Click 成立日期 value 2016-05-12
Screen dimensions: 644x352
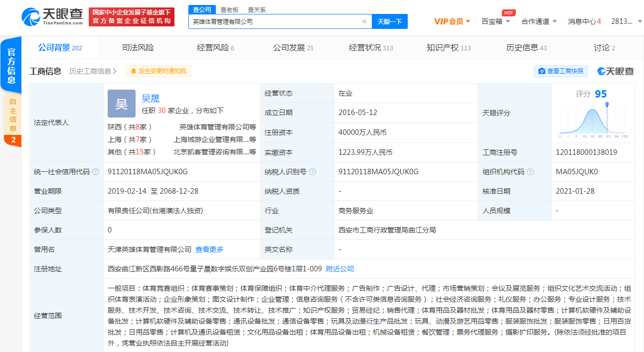[x=358, y=113]
